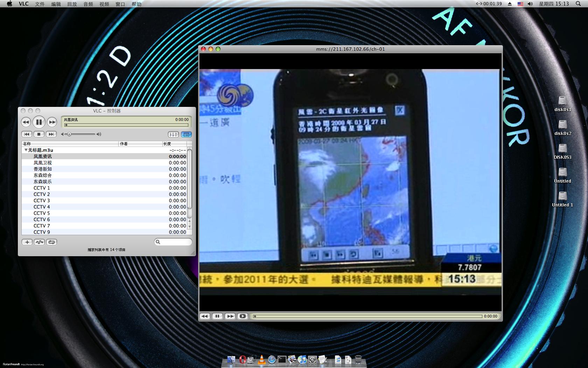Click rewind button in video window
Viewport: 588px width, 368px height.
(205, 316)
